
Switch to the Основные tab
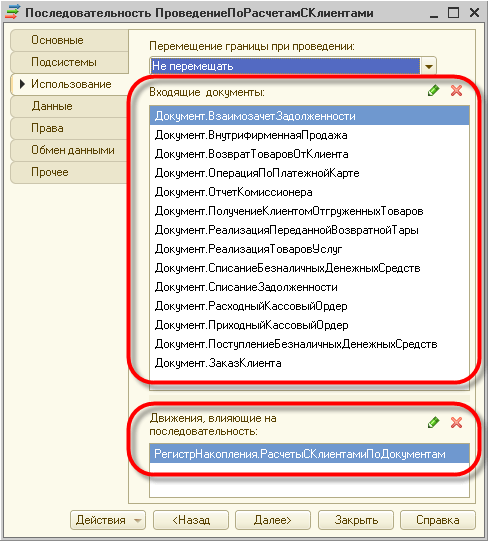coord(69,40)
